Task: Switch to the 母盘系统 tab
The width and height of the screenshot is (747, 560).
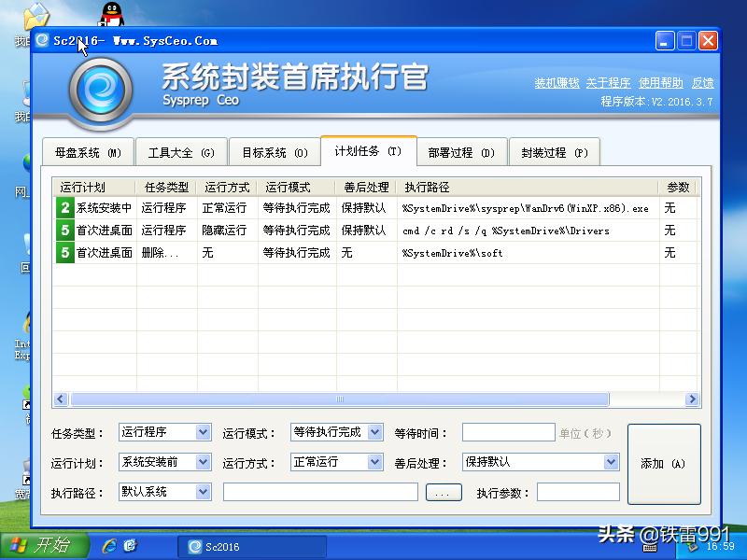Action: [x=88, y=151]
